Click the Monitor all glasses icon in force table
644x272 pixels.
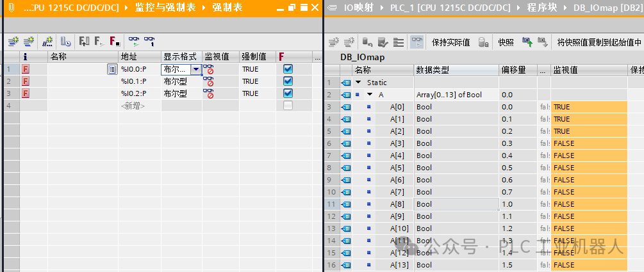click(134, 41)
